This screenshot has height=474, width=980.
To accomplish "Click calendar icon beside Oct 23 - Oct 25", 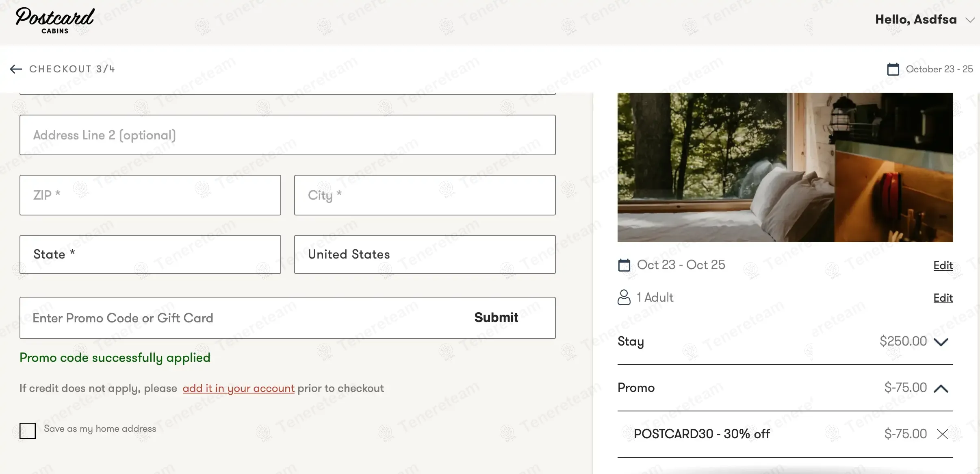I will click(x=624, y=265).
